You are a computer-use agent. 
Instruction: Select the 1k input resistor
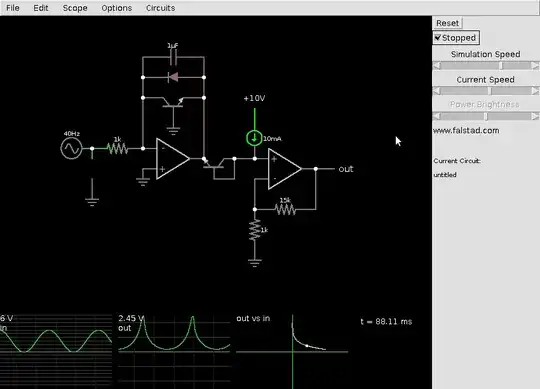(117, 148)
